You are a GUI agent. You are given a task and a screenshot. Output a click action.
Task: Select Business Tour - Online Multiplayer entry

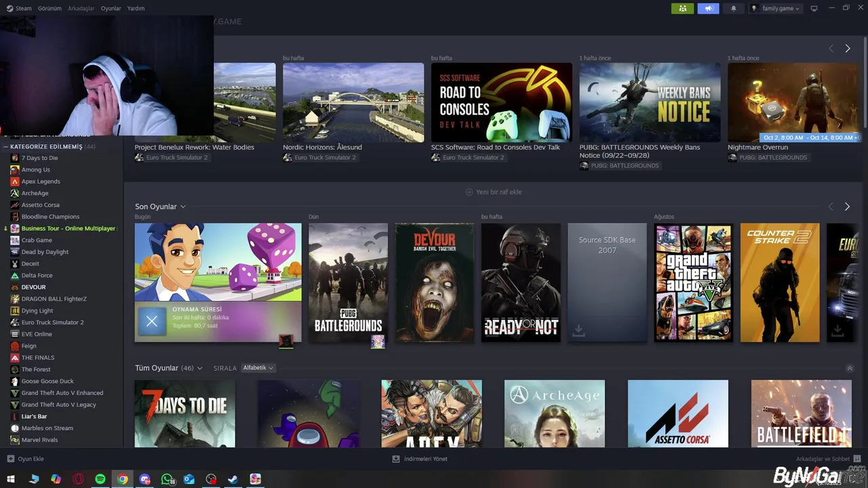tap(68, 228)
